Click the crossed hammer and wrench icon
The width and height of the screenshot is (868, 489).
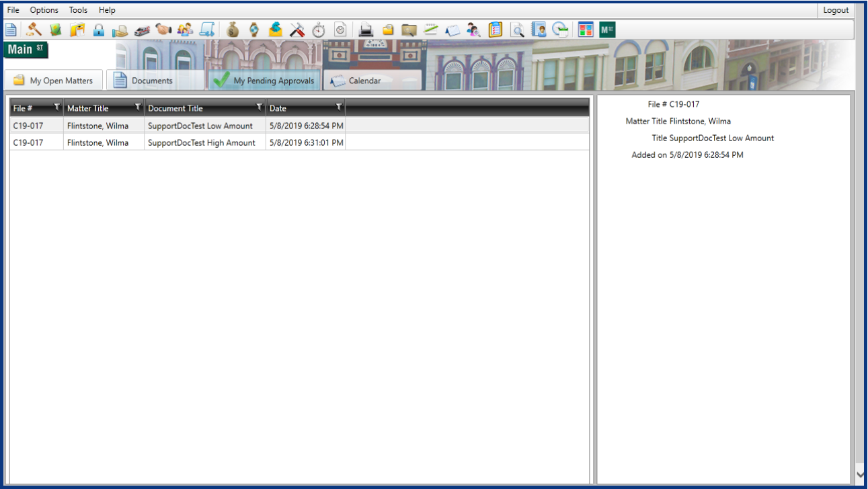coord(297,30)
